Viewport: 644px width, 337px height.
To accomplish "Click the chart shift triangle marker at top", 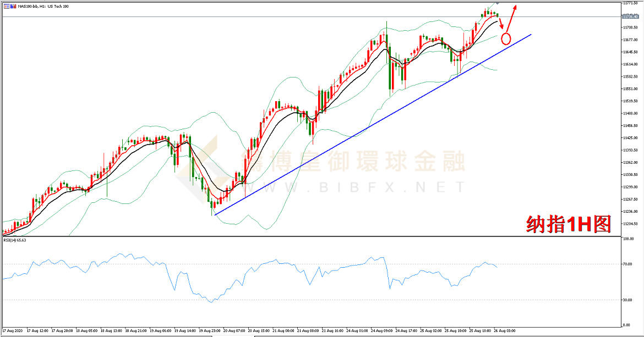I will coord(497,2).
